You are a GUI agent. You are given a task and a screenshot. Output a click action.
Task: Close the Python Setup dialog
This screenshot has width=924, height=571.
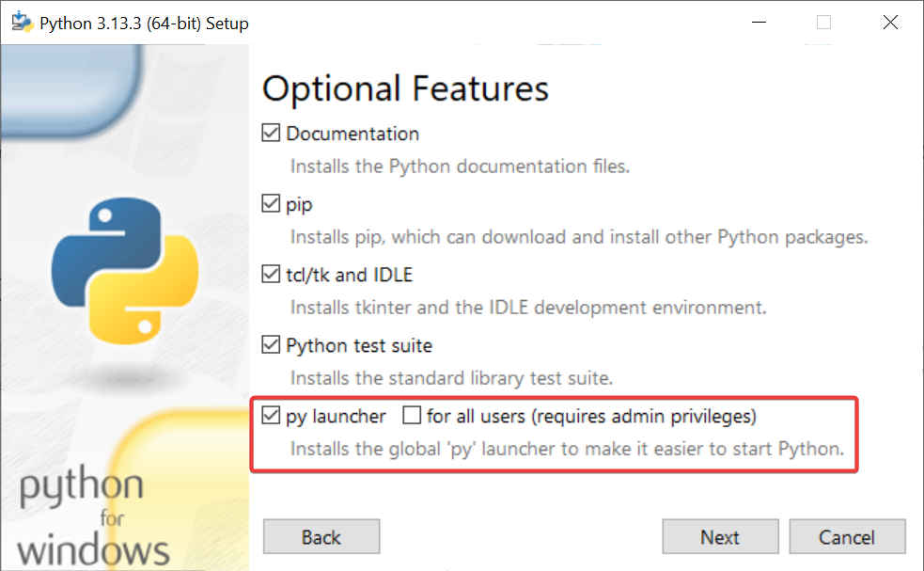[x=890, y=23]
